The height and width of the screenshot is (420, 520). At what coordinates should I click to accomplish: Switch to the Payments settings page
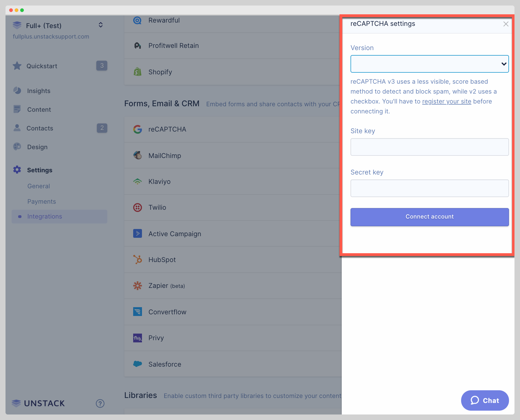point(42,201)
